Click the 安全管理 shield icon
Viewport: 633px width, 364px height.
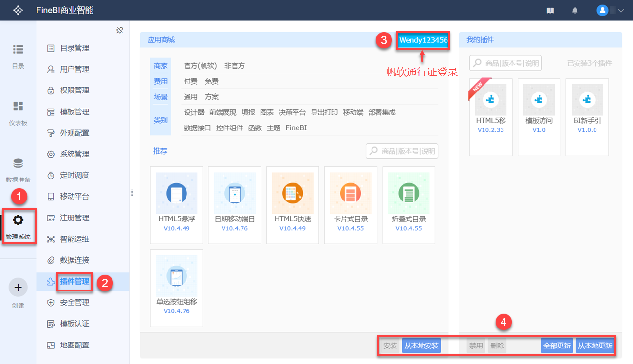tap(51, 303)
